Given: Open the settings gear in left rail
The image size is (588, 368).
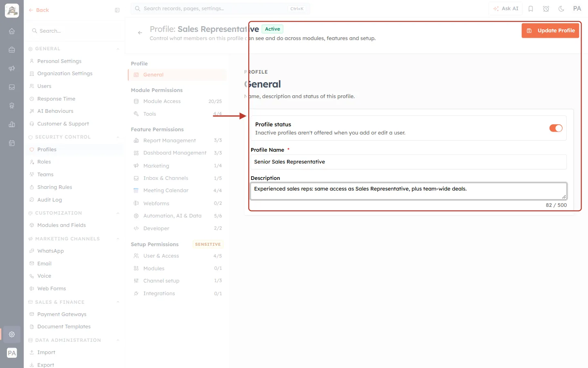Looking at the screenshot, I should 12,334.
